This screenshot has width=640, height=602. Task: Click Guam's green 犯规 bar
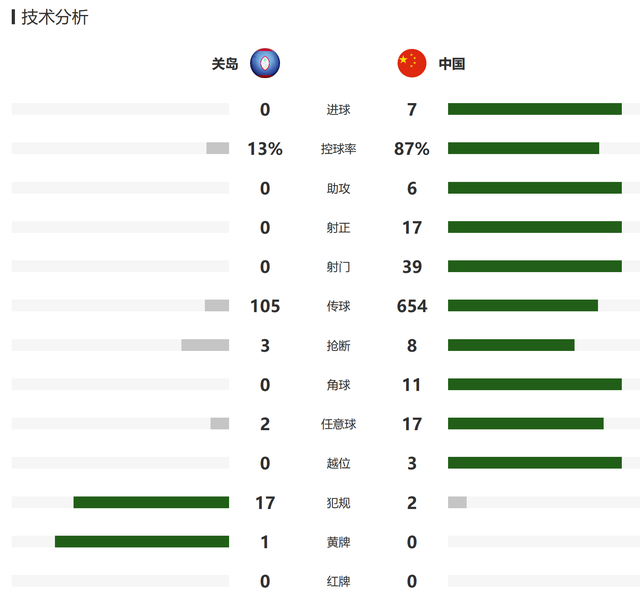pyautogui.click(x=151, y=502)
